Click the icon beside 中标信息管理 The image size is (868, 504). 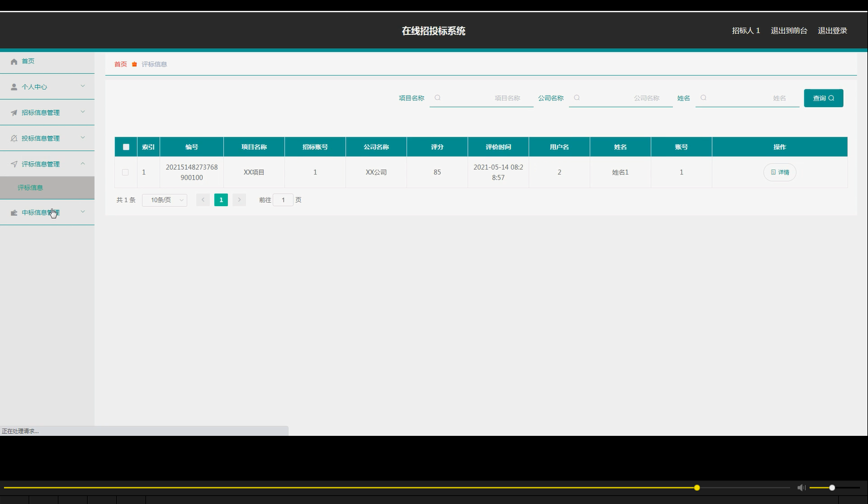(x=14, y=212)
